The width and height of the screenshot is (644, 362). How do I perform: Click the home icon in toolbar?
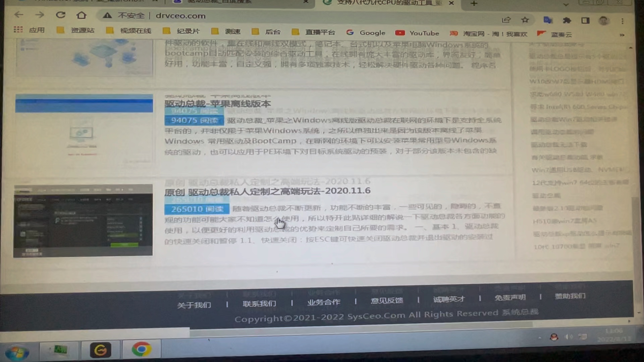[x=81, y=15]
